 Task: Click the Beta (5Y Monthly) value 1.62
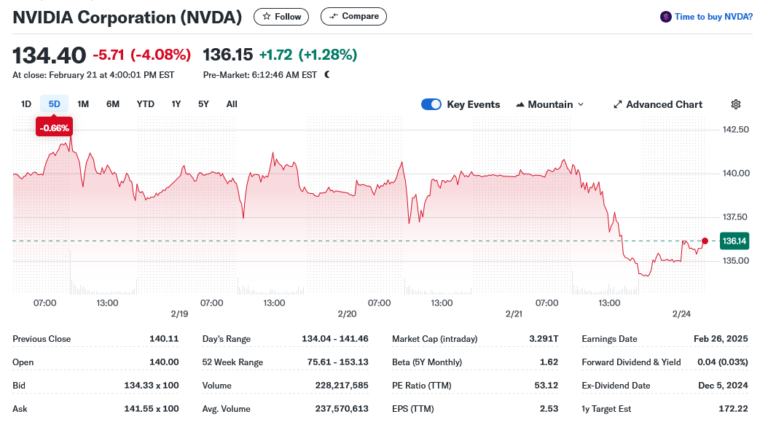(x=549, y=362)
